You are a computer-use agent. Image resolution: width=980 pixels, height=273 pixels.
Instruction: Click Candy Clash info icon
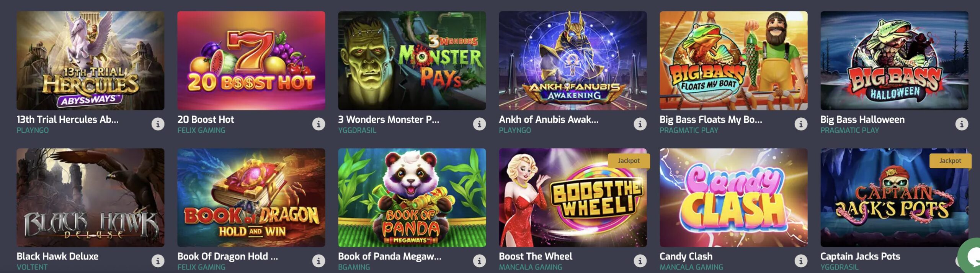coord(801,261)
